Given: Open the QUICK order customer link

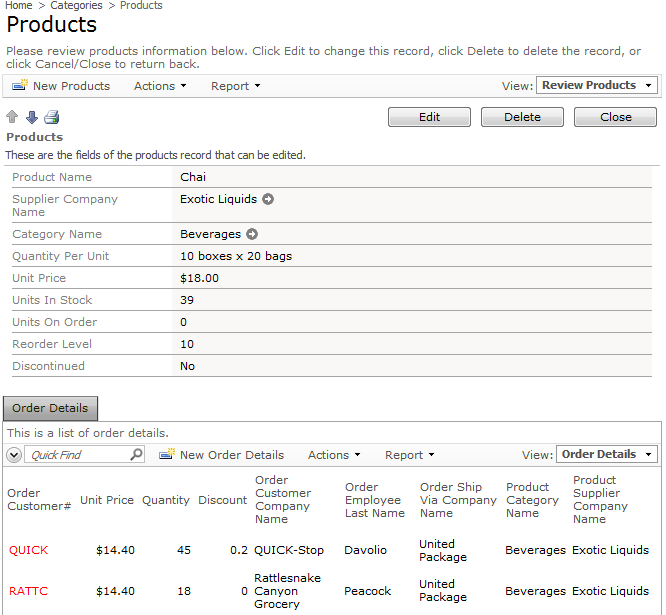Looking at the screenshot, I should (28, 550).
